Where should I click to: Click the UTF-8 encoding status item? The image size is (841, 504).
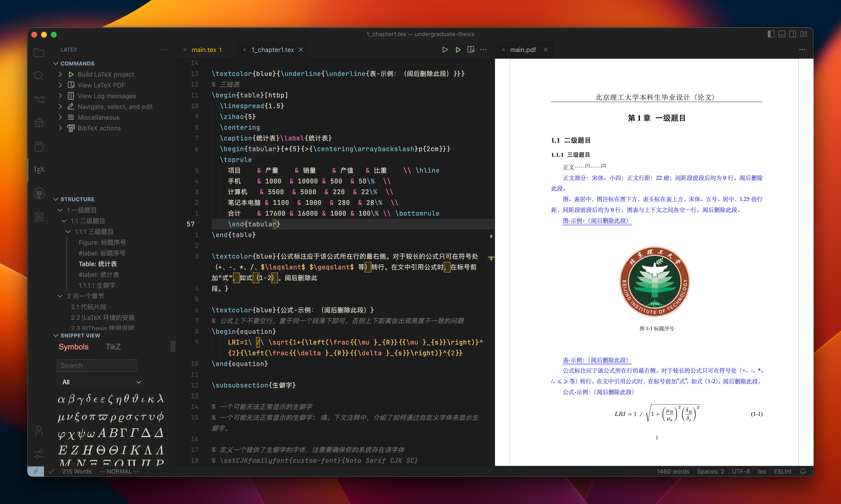tap(741, 471)
